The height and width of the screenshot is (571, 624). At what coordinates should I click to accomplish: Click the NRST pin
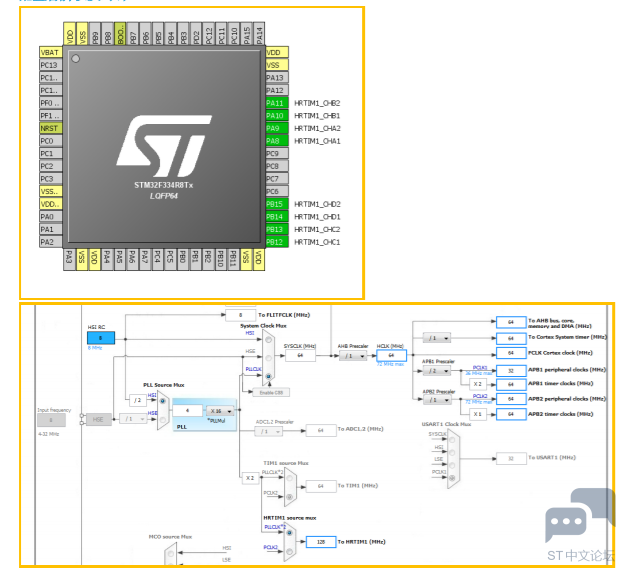51,128
